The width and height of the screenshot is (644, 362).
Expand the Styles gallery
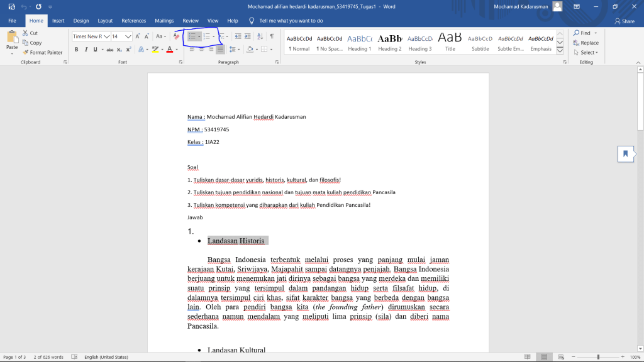[x=560, y=50]
